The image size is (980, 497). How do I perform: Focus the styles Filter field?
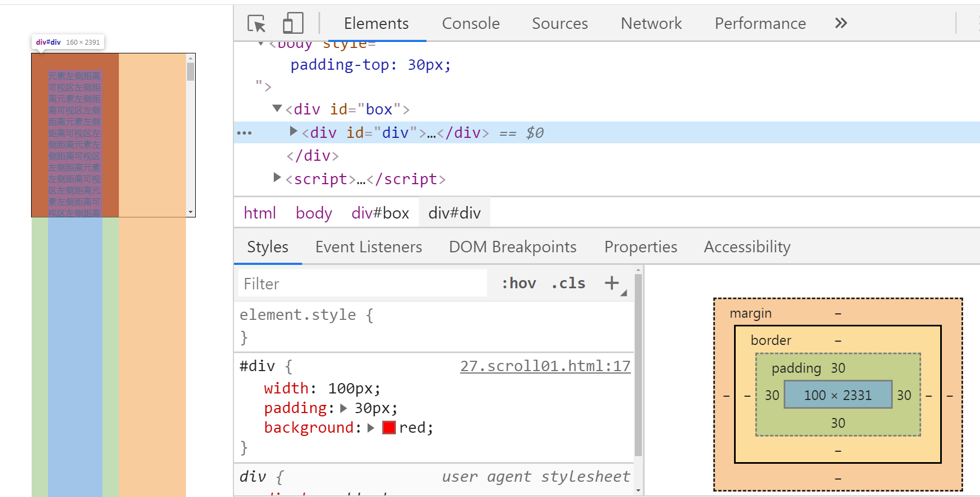[363, 283]
